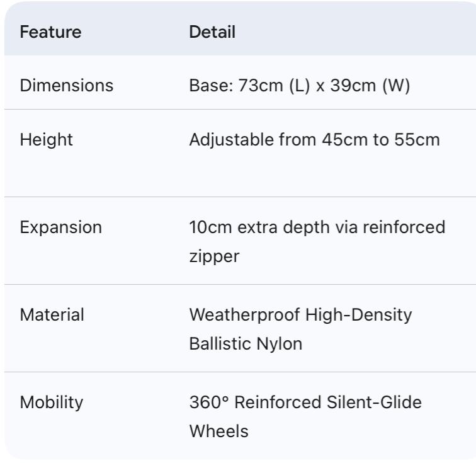Viewport: 476px width, 463px height.
Task: Click the 'Weatherproof High-Density' text line
Action: click(300, 315)
